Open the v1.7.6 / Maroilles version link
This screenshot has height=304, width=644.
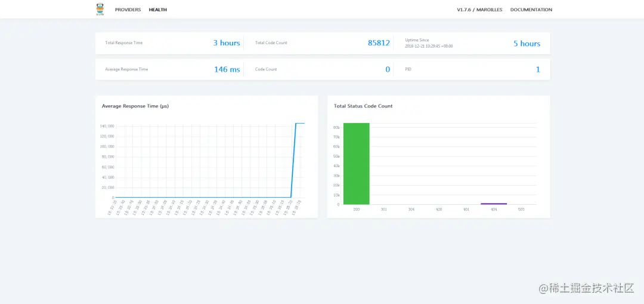click(479, 10)
